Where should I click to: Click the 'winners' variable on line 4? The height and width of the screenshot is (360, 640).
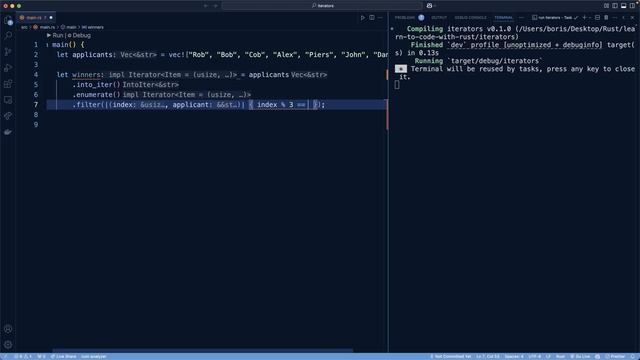86,75
